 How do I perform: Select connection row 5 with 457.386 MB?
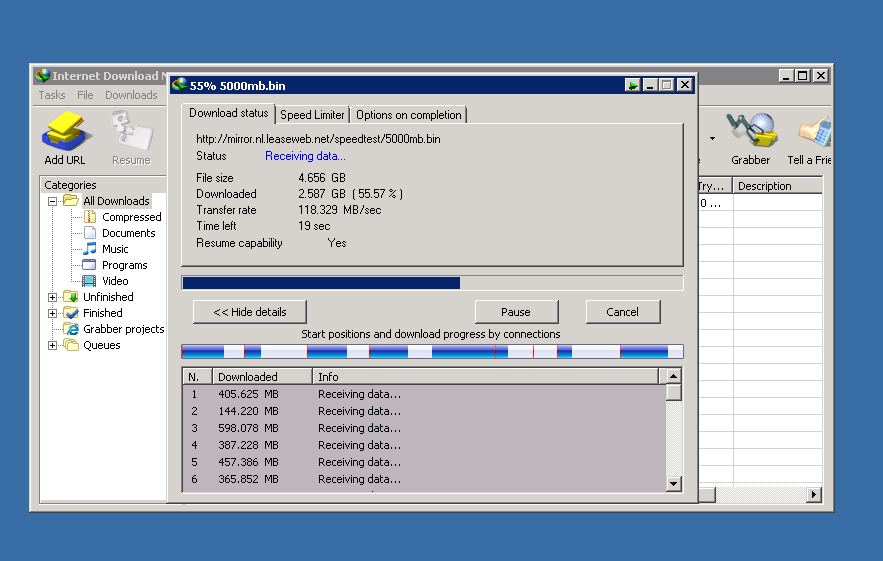424,462
